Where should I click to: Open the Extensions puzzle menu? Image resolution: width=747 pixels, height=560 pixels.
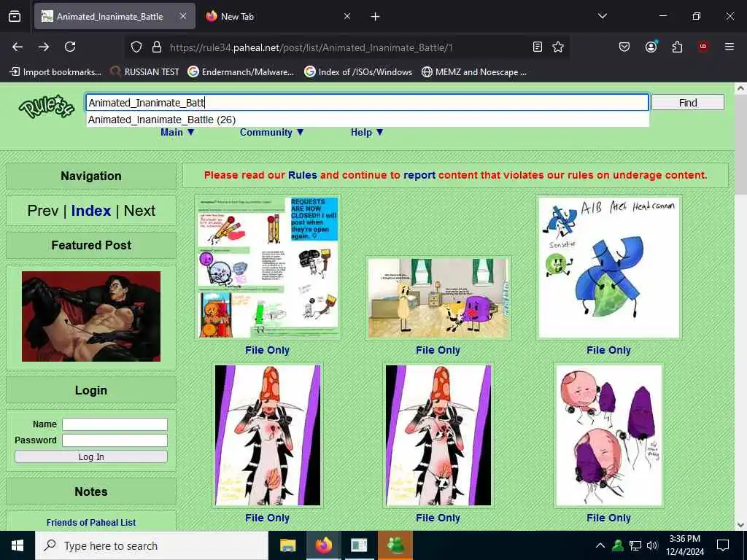(677, 47)
